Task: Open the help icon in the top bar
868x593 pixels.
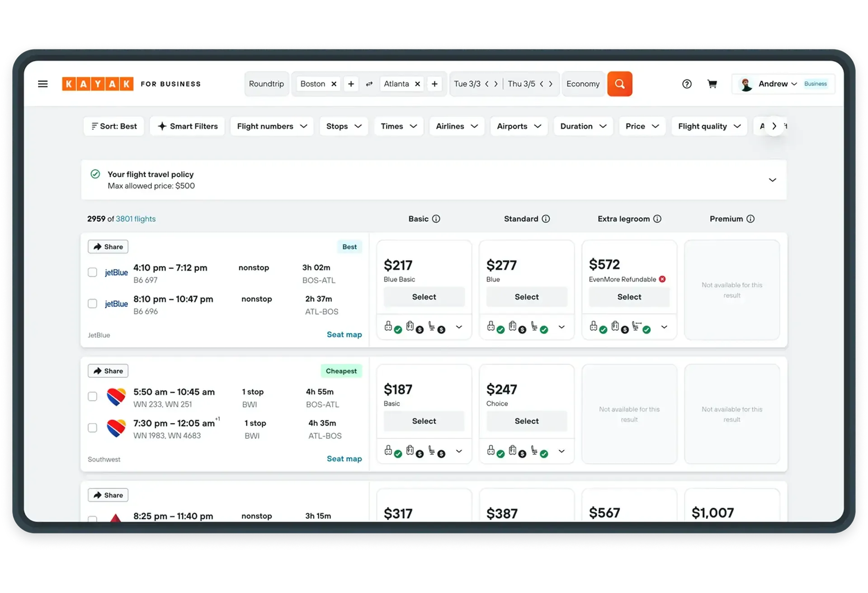Action: pos(687,84)
